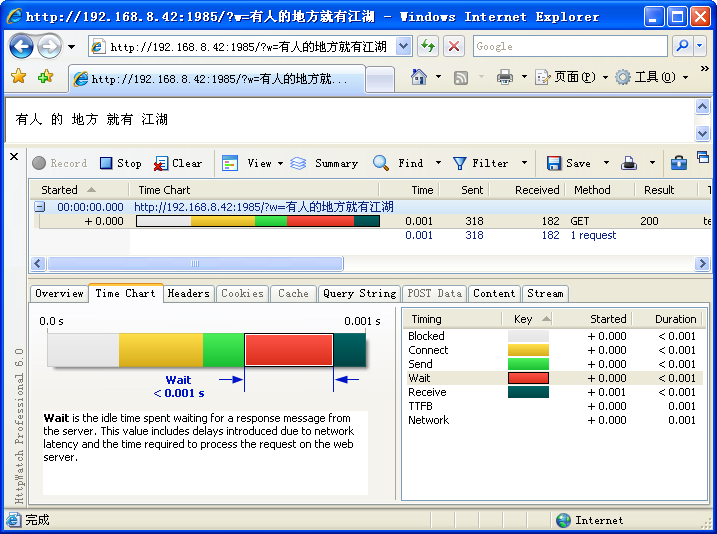
Task: Click the red Wait segment in chart
Action: (x=289, y=350)
